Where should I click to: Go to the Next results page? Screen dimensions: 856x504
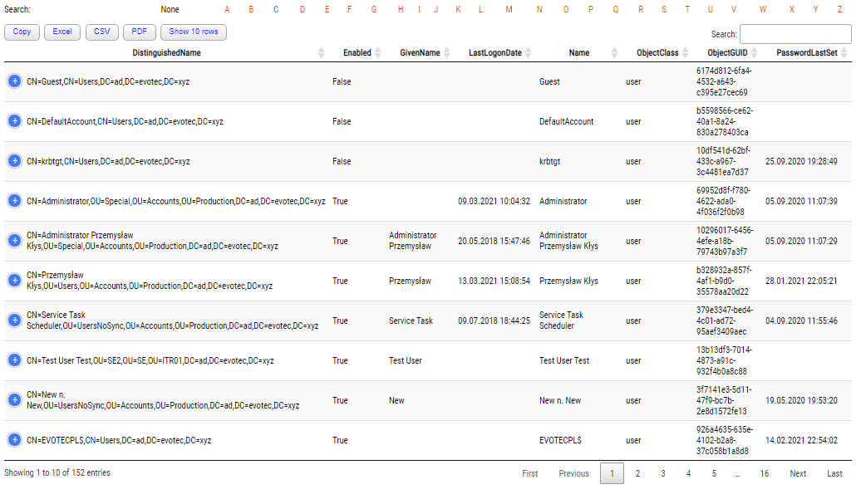click(798, 472)
